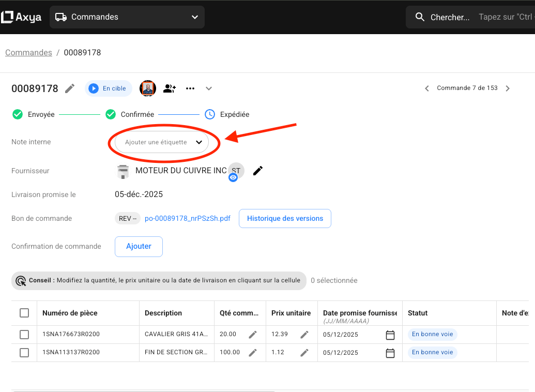Click the Ajouter confirmation button
Image resolution: width=535 pixels, height=392 pixels.
pos(139,247)
